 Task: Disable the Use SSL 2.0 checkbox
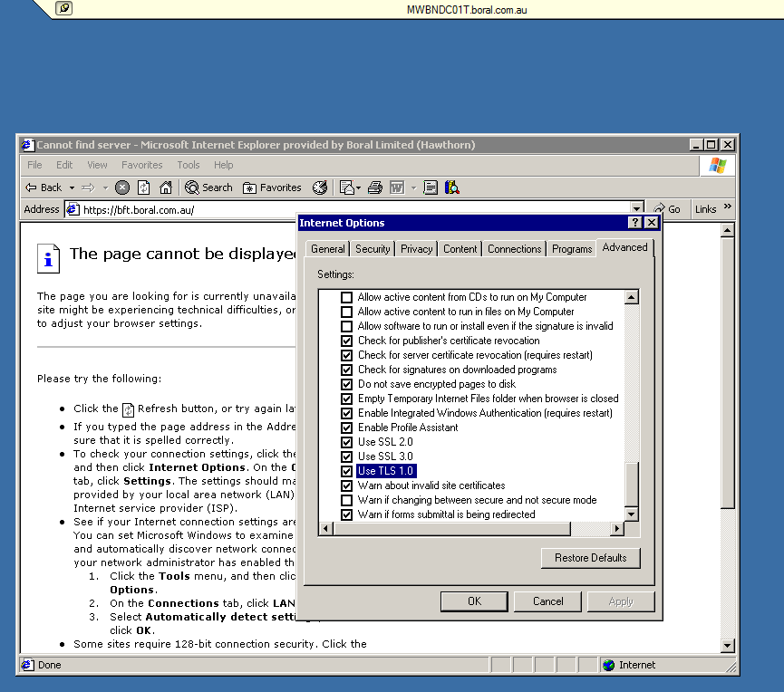coord(346,442)
